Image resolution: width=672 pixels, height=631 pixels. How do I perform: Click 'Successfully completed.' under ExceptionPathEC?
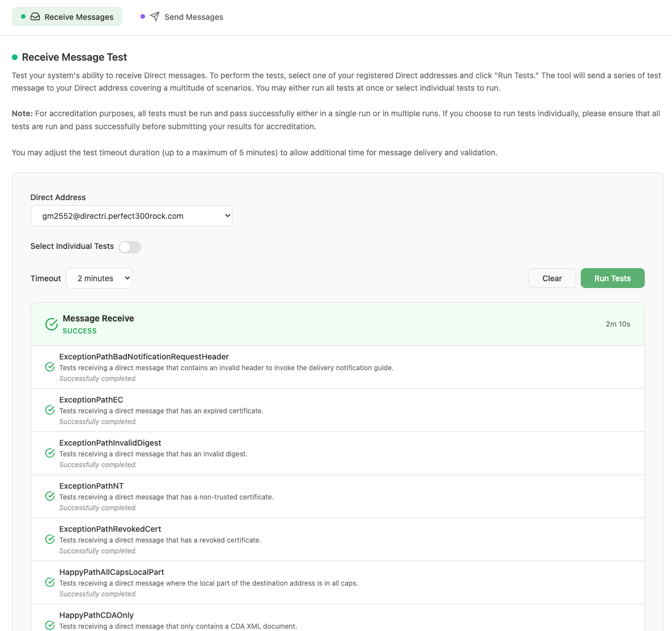(x=97, y=422)
